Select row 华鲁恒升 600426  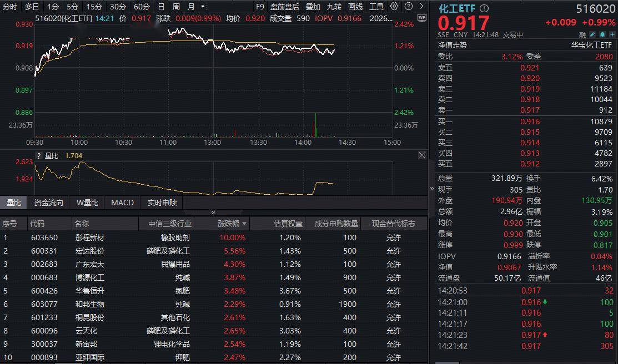[x=214, y=291]
